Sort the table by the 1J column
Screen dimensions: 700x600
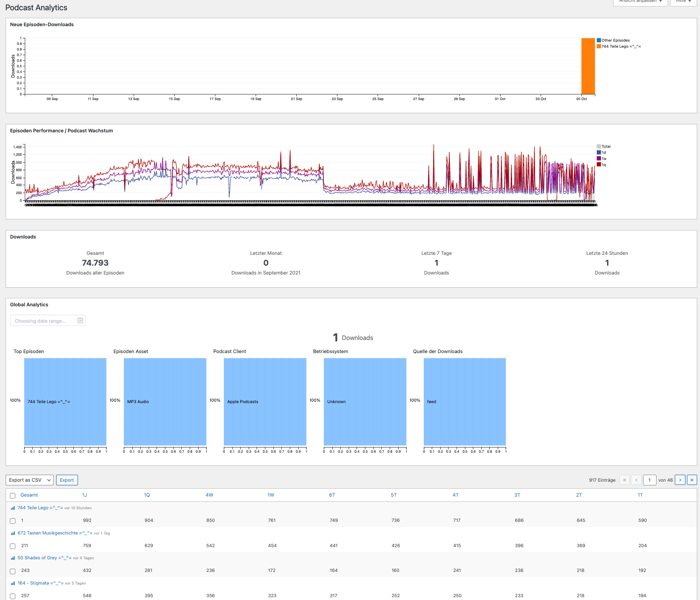pyautogui.click(x=85, y=495)
